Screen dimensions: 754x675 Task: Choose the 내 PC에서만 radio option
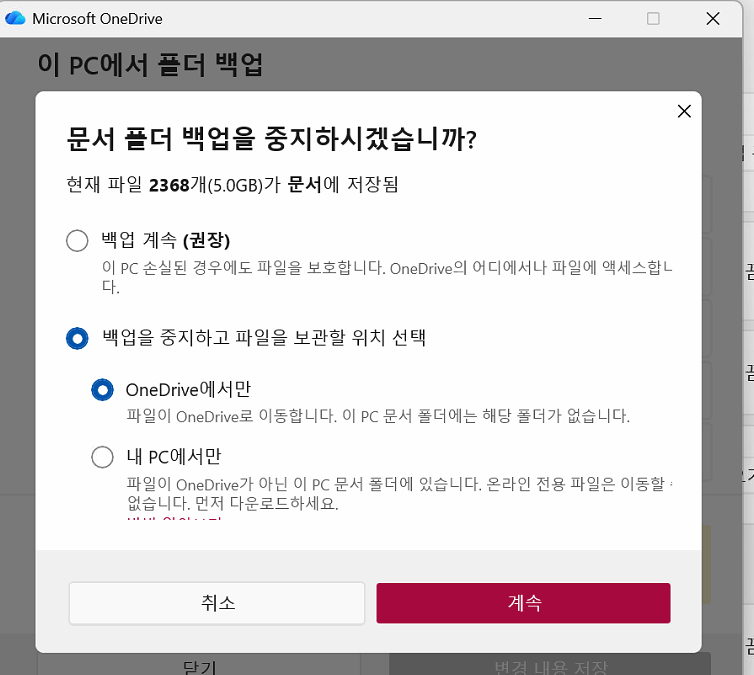tap(102, 457)
